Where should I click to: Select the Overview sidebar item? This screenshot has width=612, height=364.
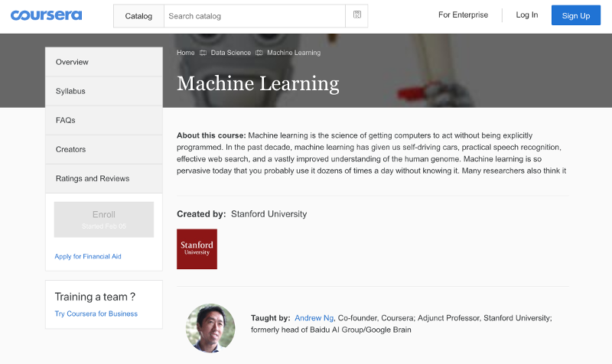104,62
